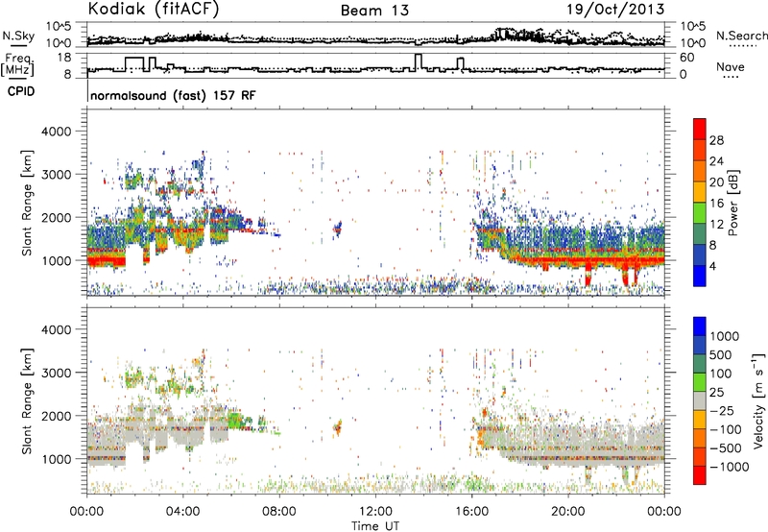This screenshot has width=768, height=532.
Task: Click the 'Time UT' axis label
Action: (375, 526)
